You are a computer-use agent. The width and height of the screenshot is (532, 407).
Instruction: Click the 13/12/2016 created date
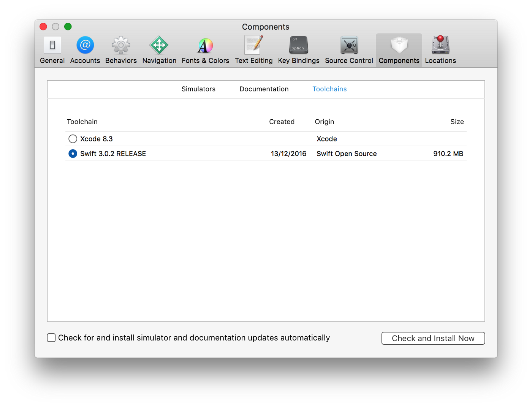pyautogui.click(x=288, y=154)
